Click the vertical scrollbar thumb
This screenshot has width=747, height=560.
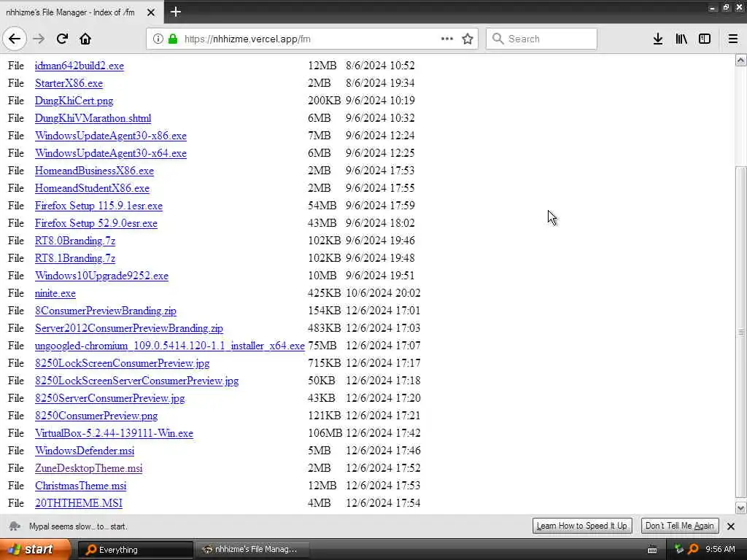pyautogui.click(x=741, y=332)
